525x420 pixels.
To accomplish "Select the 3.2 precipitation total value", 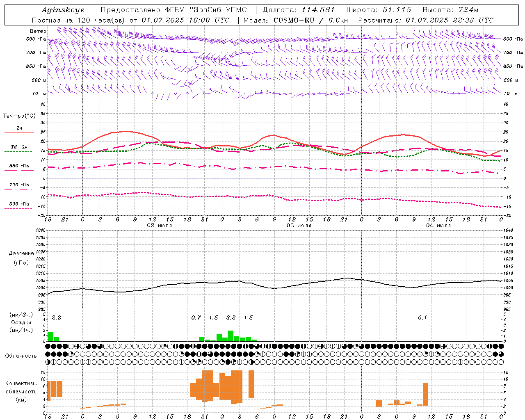I will pyautogui.click(x=231, y=318).
